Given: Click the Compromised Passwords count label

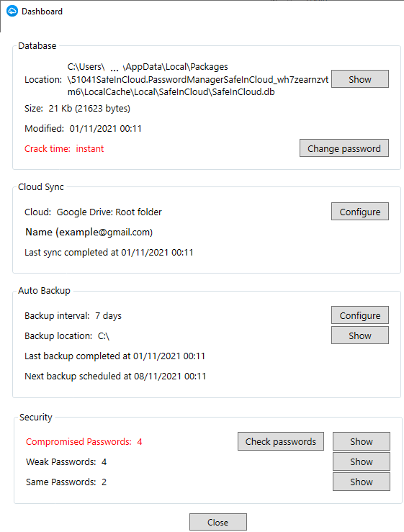Looking at the screenshot, I should tap(84, 442).
